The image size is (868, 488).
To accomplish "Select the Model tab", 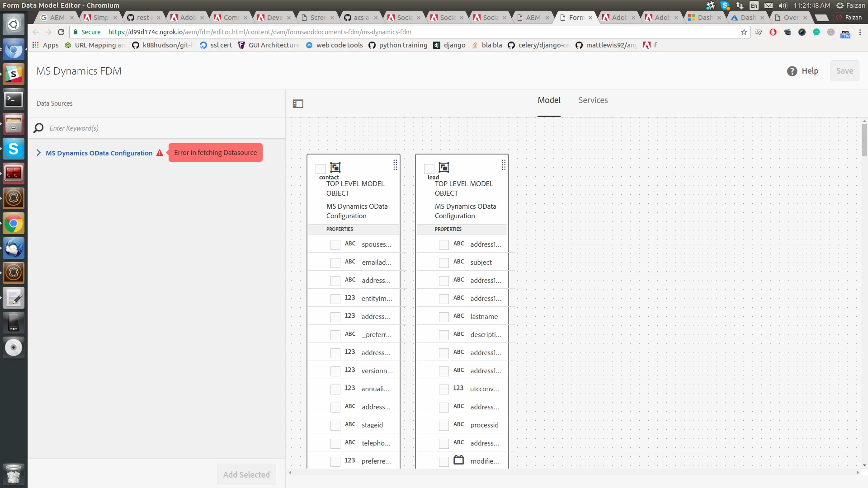I will [549, 100].
